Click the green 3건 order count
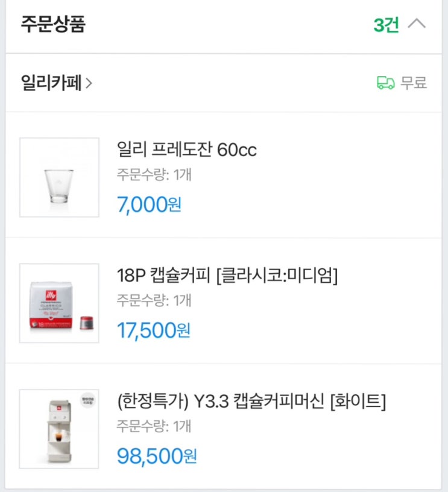The height and width of the screenshot is (492, 448). [x=386, y=25]
